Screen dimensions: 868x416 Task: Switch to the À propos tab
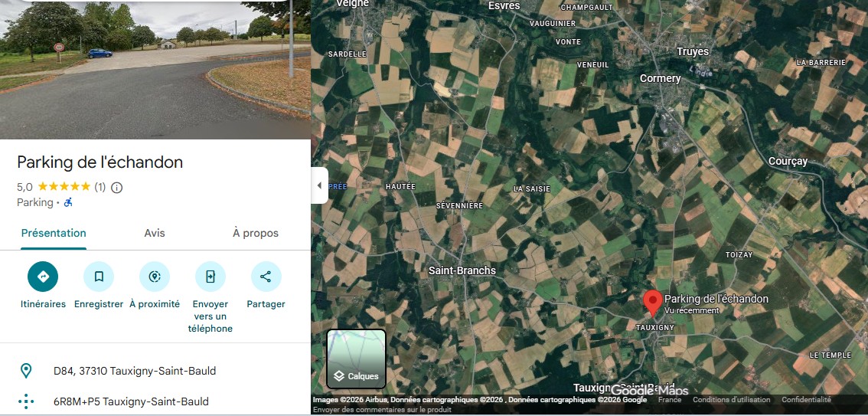point(255,233)
